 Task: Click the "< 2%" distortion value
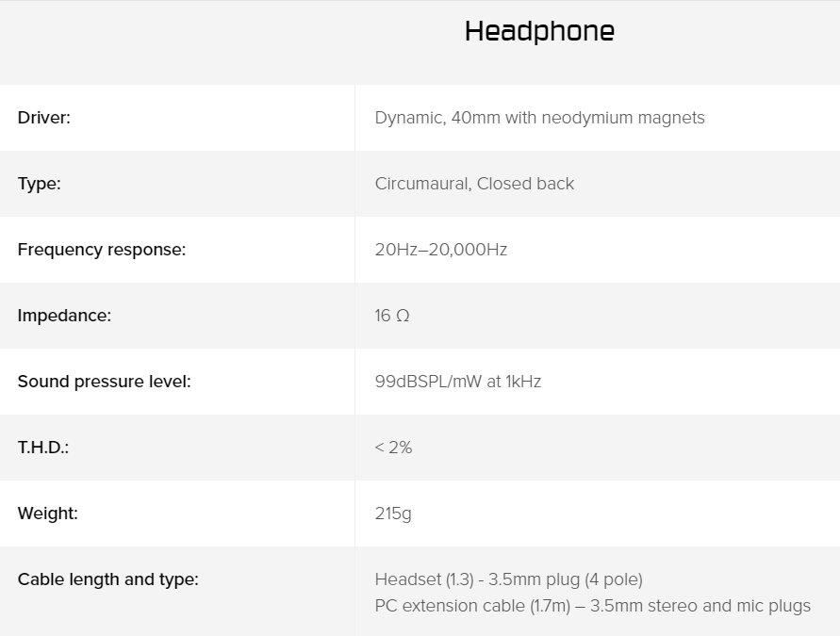(x=393, y=448)
